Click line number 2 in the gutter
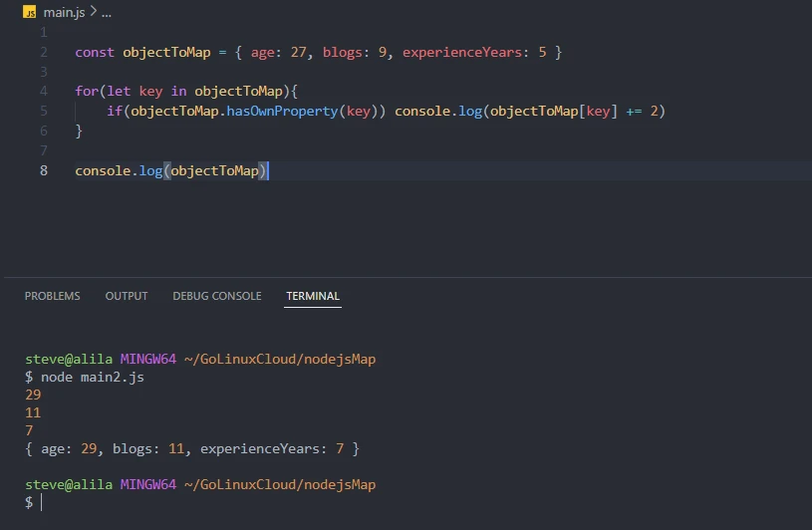Viewport: 812px width, 530px height. [44, 52]
